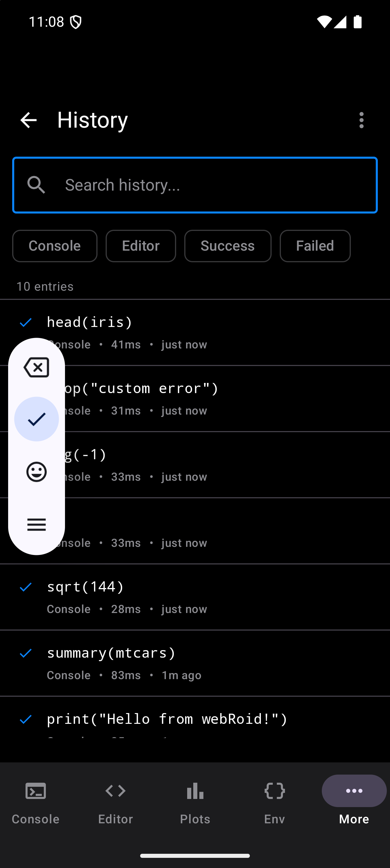
Task: Toggle the Console filter chip
Action: pos(55,246)
